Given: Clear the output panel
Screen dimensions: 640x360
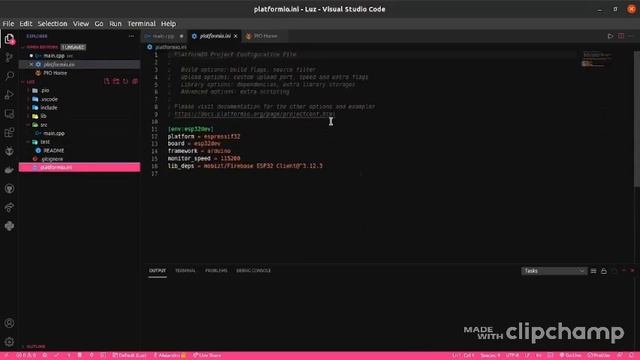Looking at the screenshot, I should pos(593,271).
